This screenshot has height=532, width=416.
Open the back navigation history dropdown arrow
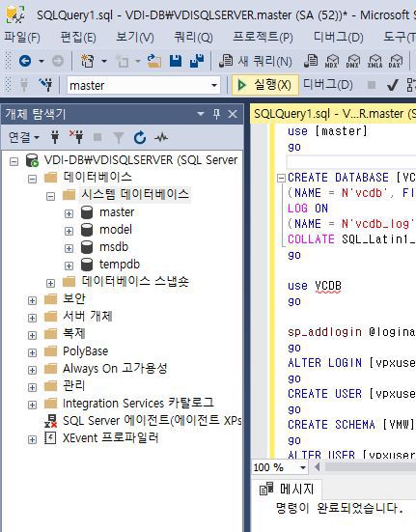tap(42, 62)
